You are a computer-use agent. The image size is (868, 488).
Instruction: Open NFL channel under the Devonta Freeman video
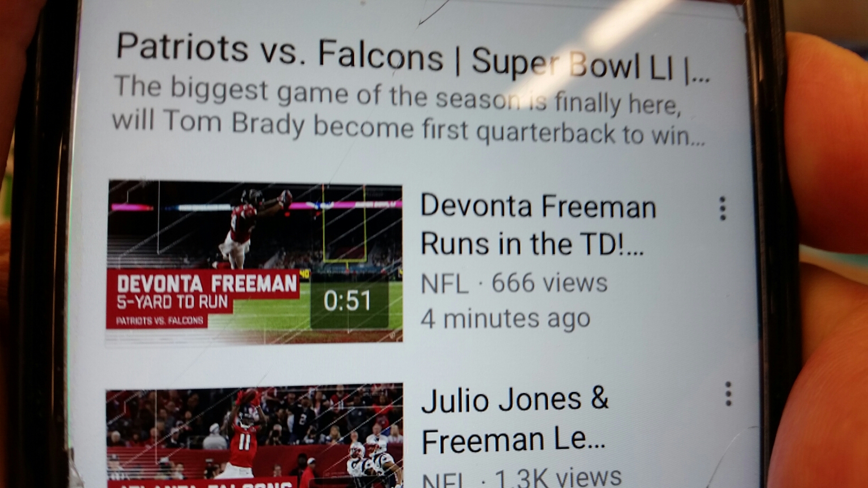(x=445, y=283)
